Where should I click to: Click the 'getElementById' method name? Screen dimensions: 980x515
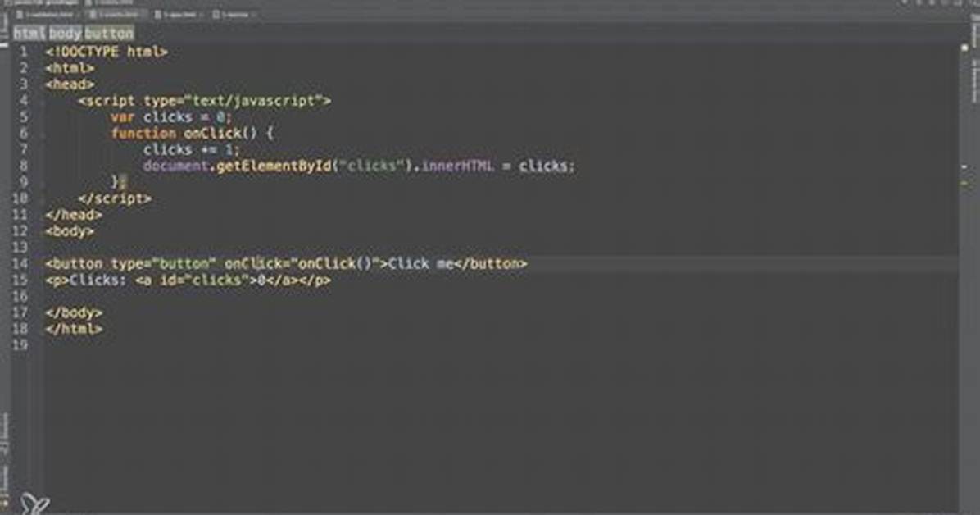(274, 165)
